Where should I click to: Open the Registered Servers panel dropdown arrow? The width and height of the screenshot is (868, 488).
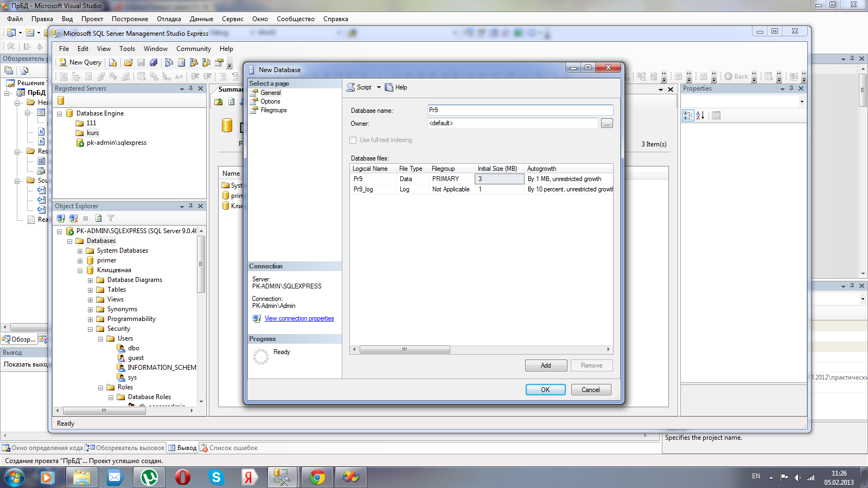(182, 89)
